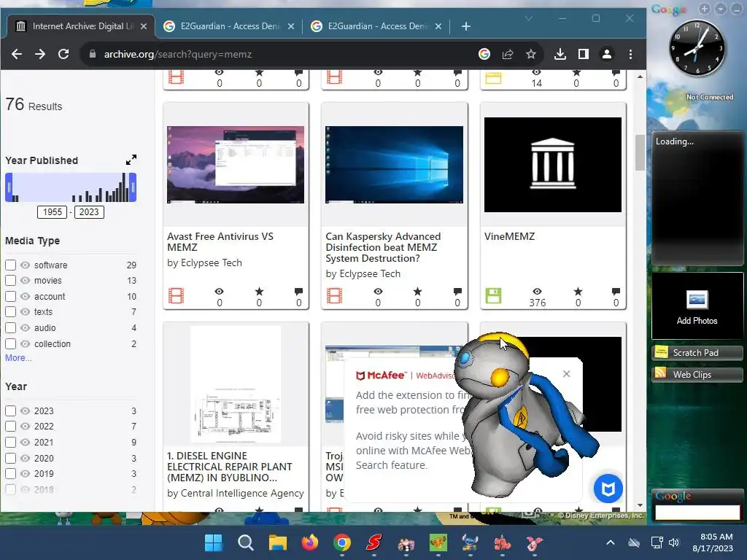The height and width of the screenshot is (560, 747).
Task: Open the VineMEMZ title link
Action: (509, 237)
